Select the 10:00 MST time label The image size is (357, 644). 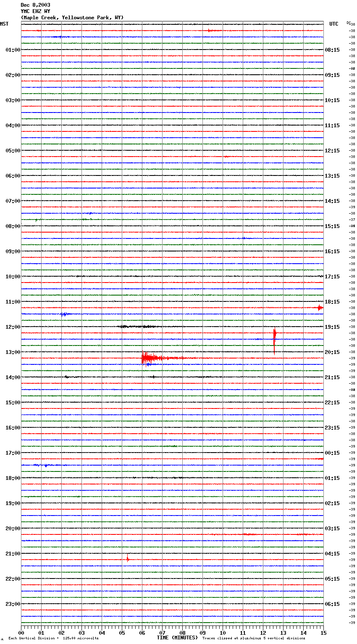(x=13, y=277)
